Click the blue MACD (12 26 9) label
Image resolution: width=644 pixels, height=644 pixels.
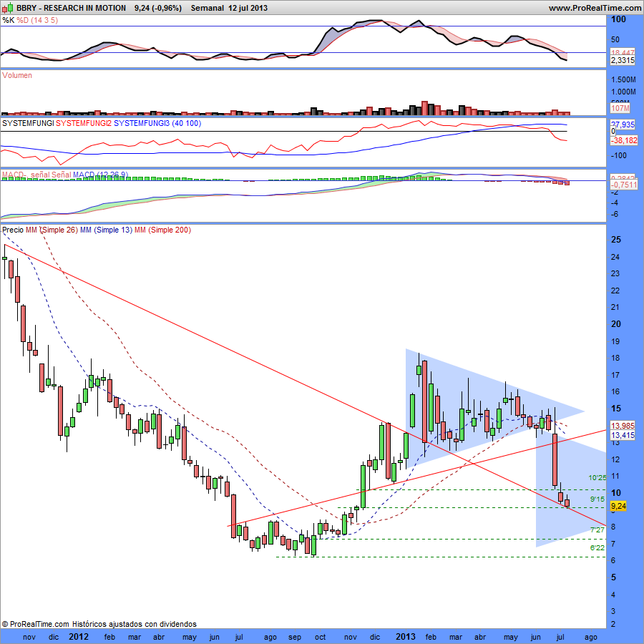[x=101, y=175]
